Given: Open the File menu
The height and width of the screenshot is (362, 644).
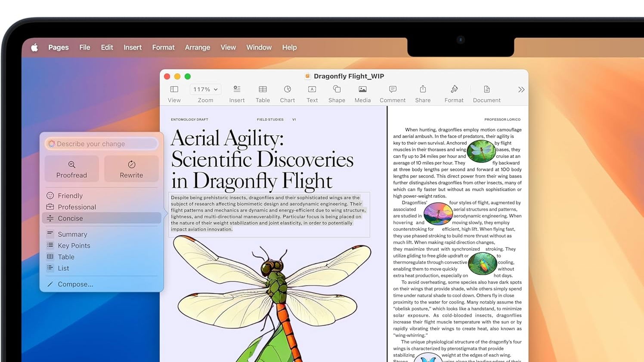Looking at the screenshot, I should (85, 47).
